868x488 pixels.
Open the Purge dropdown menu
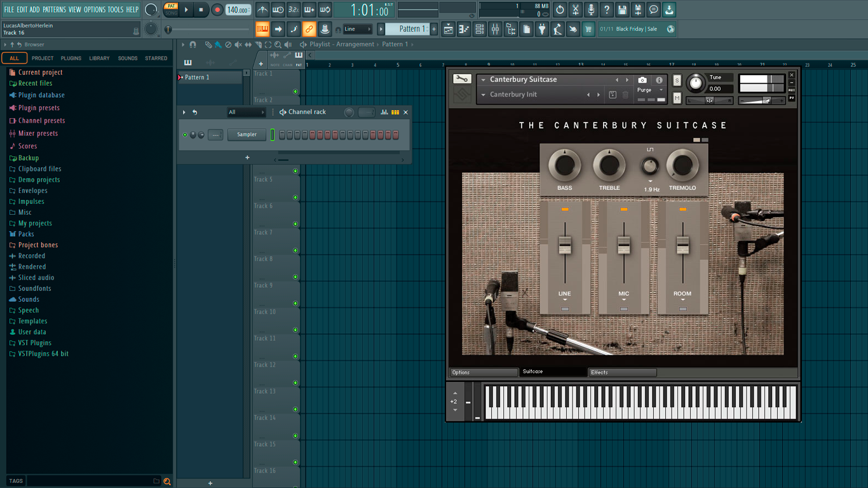[x=651, y=90]
